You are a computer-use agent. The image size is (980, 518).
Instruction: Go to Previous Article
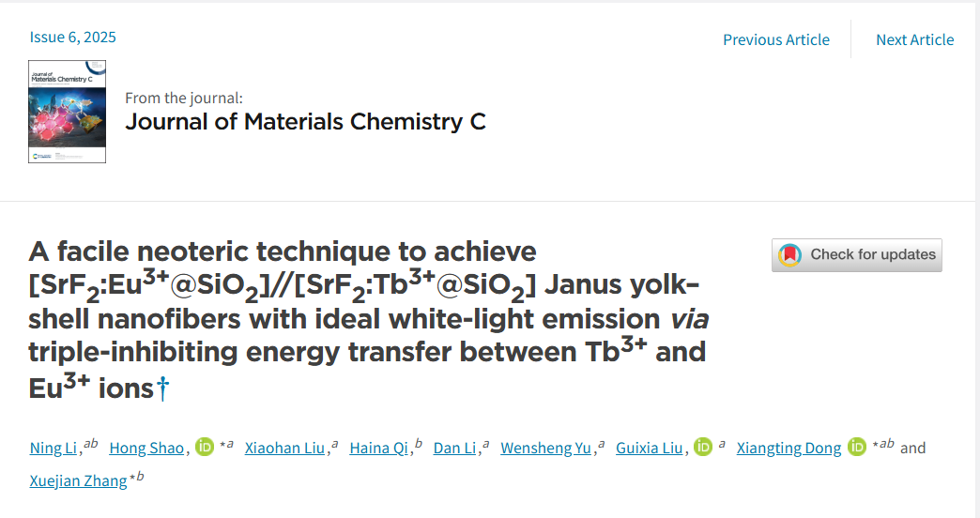pos(776,39)
